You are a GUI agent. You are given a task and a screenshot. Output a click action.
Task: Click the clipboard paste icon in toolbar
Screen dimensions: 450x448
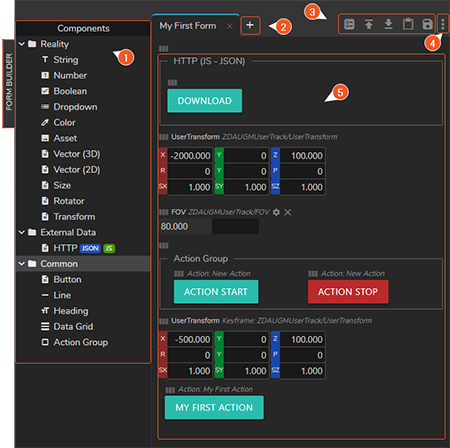pos(408,24)
